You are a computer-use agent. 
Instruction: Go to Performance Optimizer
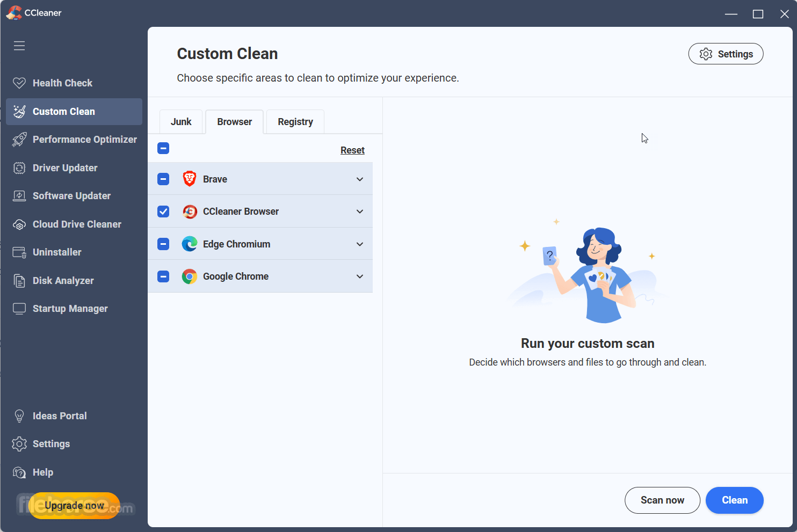click(74, 140)
